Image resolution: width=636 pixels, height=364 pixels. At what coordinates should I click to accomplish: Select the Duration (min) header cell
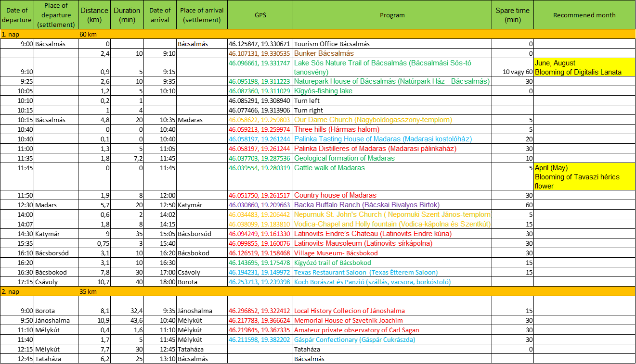(x=127, y=15)
